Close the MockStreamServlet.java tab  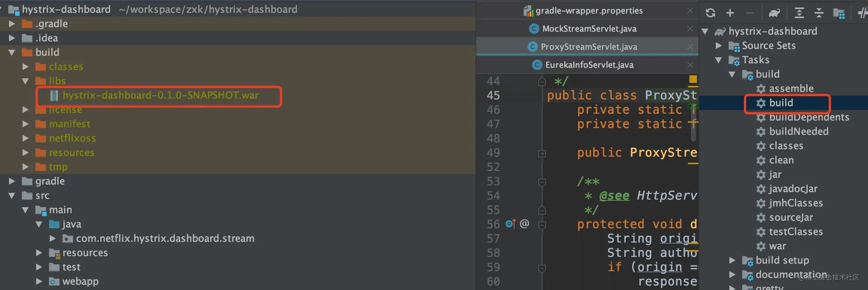pyautogui.click(x=690, y=29)
